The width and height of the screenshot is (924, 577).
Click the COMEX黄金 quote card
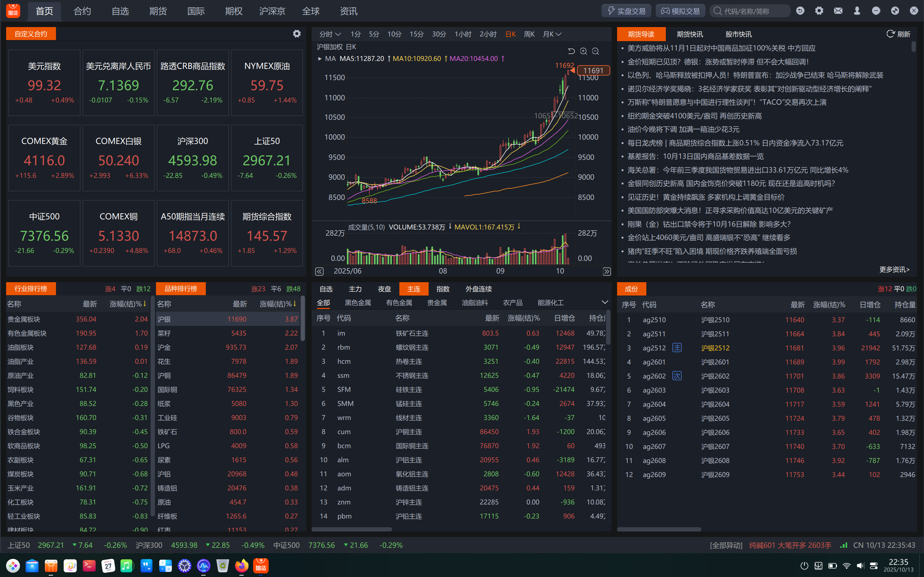click(x=44, y=158)
